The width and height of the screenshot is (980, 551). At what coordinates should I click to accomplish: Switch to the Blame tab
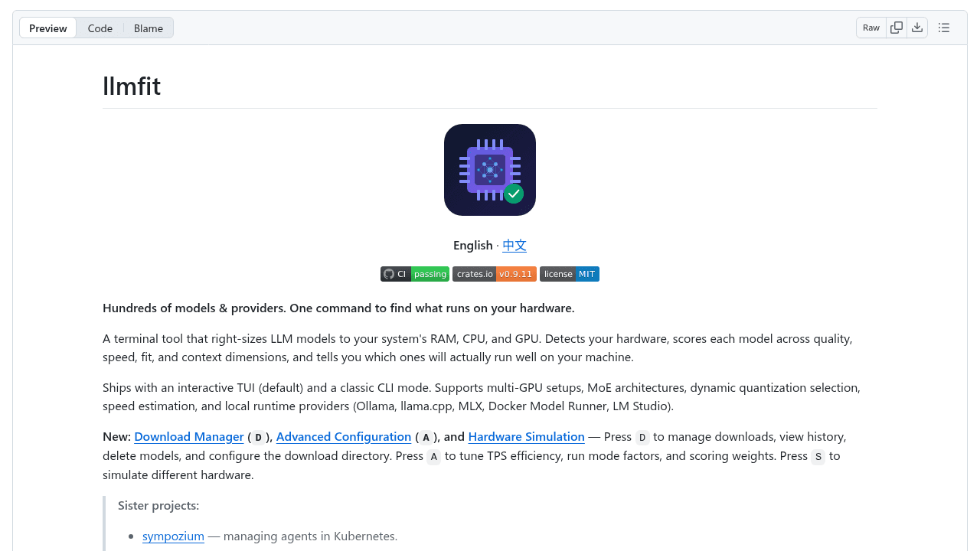click(149, 28)
